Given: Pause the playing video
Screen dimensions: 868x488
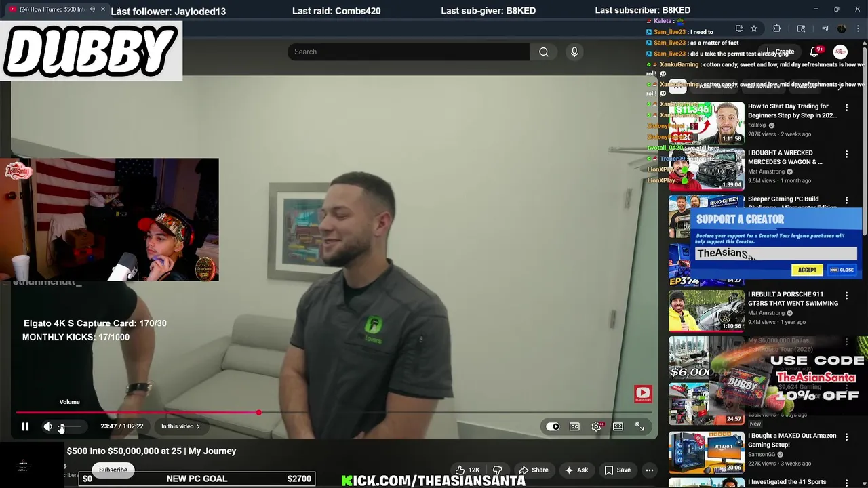Looking at the screenshot, I should (x=25, y=426).
